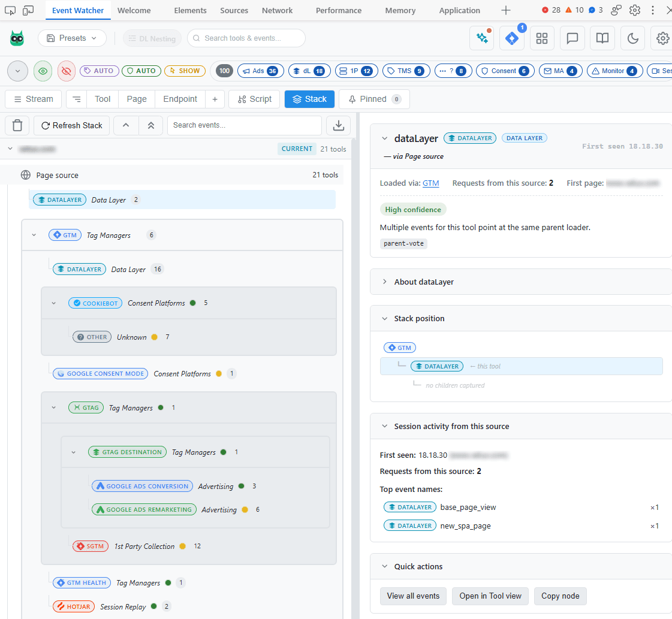
Task: Toggle the Monitor 4 filter chip
Action: 614,71
